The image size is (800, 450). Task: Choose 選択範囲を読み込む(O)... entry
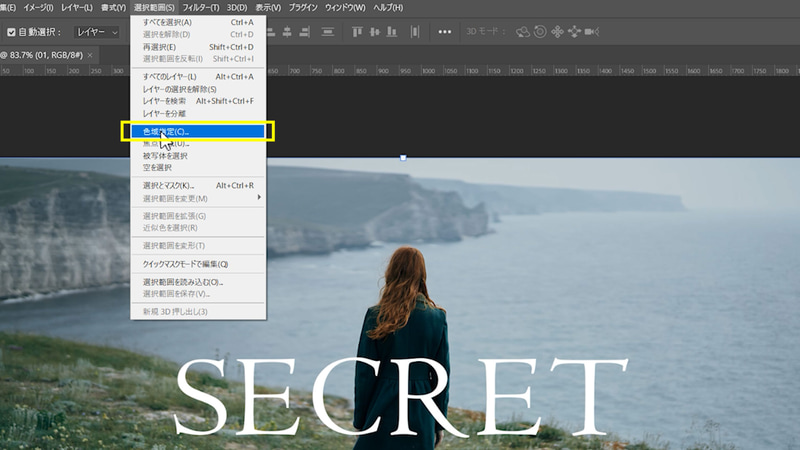(198, 282)
